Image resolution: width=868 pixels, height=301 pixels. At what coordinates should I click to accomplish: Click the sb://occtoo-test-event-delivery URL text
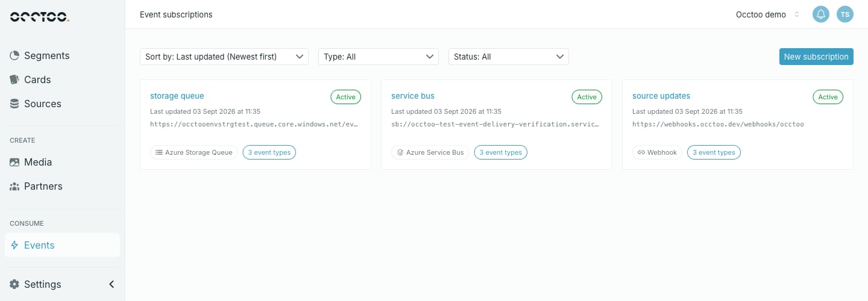pos(495,125)
